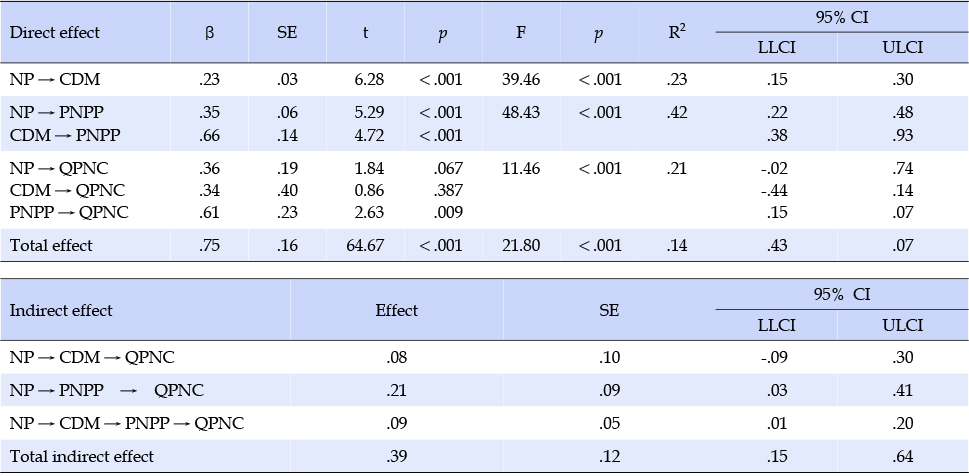969x476 pixels.
Task: Select the β column header
Action: (209, 33)
